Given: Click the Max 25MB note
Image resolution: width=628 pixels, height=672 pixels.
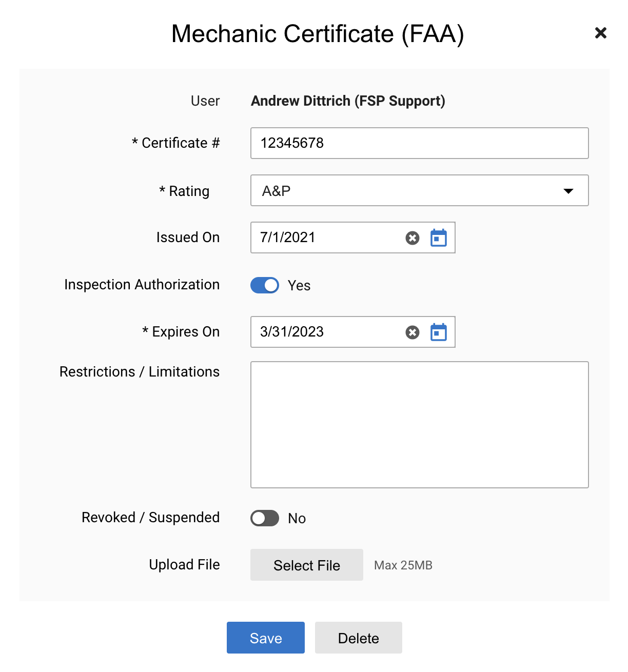Looking at the screenshot, I should pyautogui.click(x=403, y=565).
